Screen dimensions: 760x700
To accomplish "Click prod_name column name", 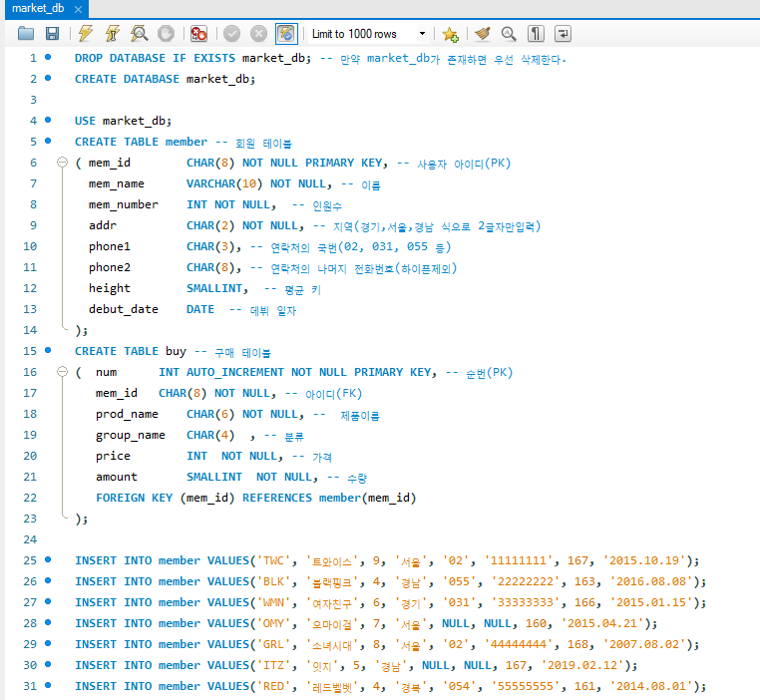I will tap(127, 414).
